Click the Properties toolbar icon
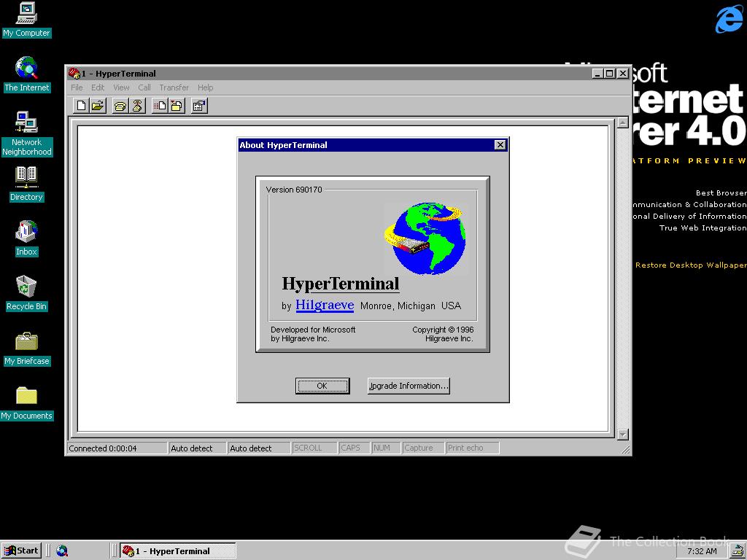This screenshot has width=747, height=560. coord(199,106)
